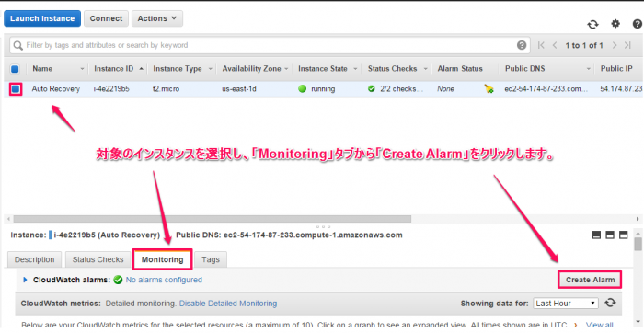Click the horizontal scrollbar of instance table
Image resolution: width=644 pixels, height=333 pixels.
[212, 219]
